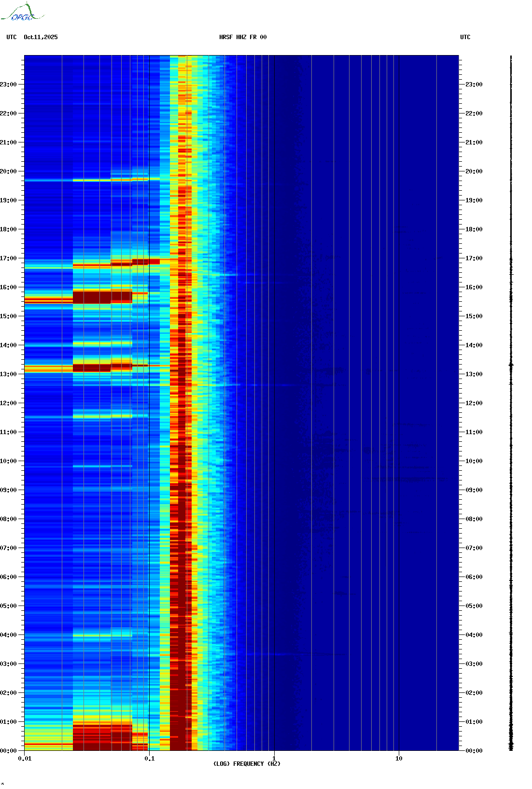Click the 13:00 label on left time axis

(x=8, y=374)
